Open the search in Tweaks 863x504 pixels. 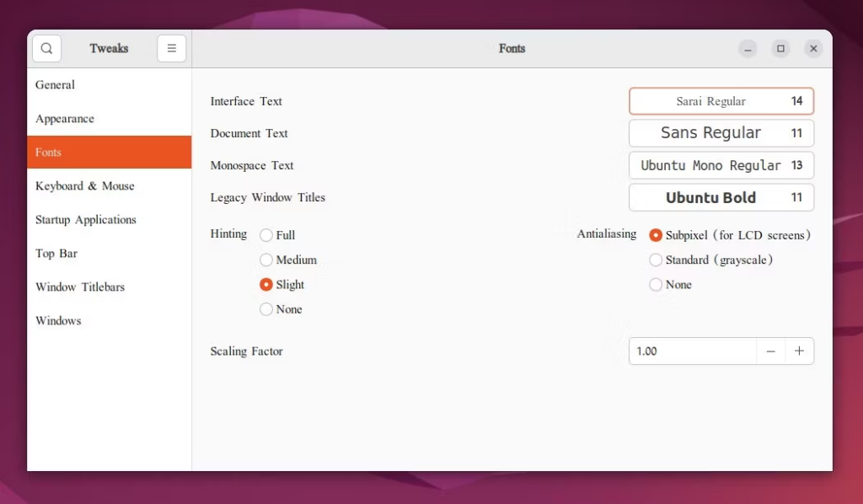[x=47, y=48]
